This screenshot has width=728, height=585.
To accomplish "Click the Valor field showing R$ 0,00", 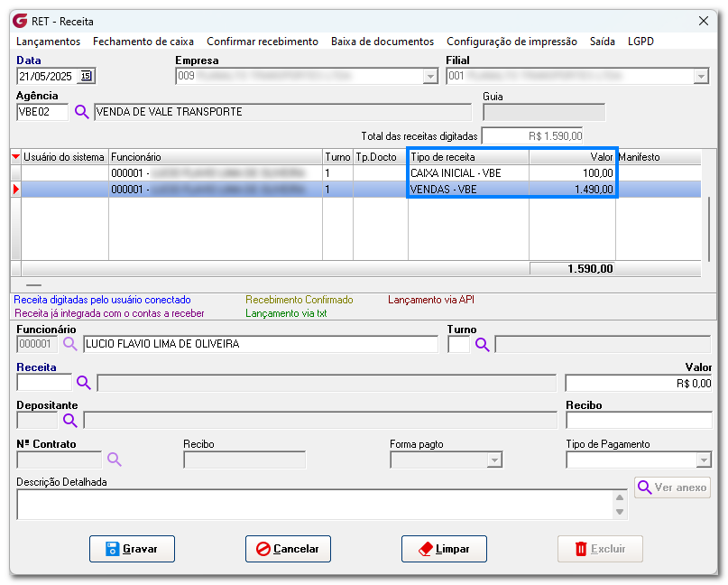I will click(x=639, y=384).
